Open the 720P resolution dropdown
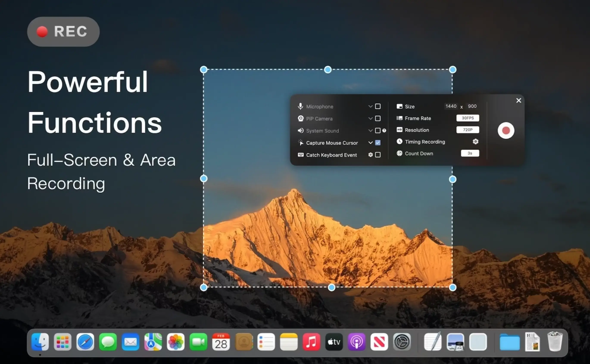Image resolution: width=590 pixels, height=364 pixels. pos(467,130)
